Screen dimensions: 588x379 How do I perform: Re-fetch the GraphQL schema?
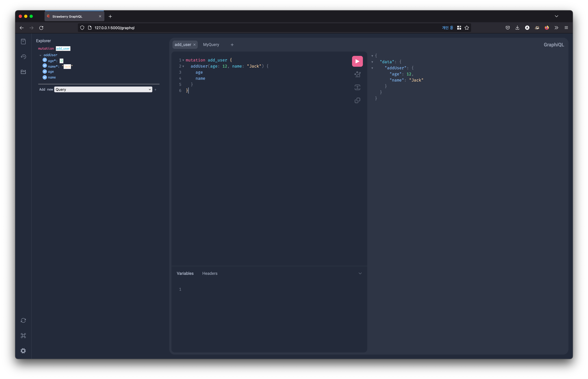23,320
